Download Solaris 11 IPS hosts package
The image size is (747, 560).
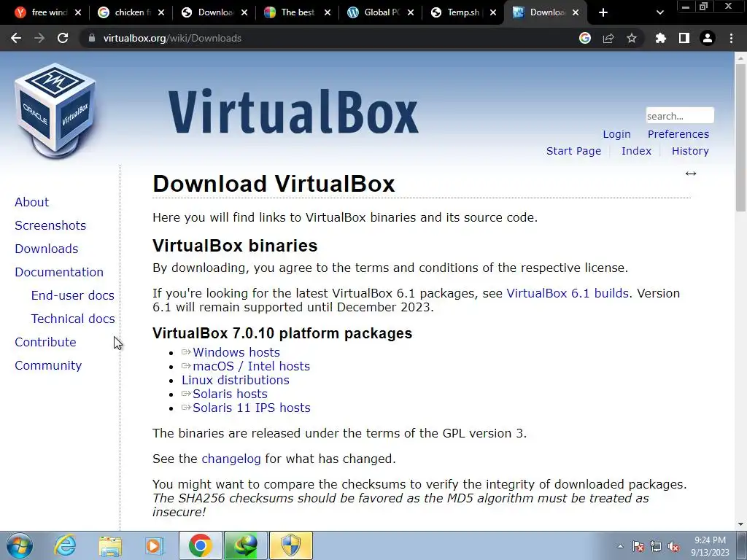252,408
